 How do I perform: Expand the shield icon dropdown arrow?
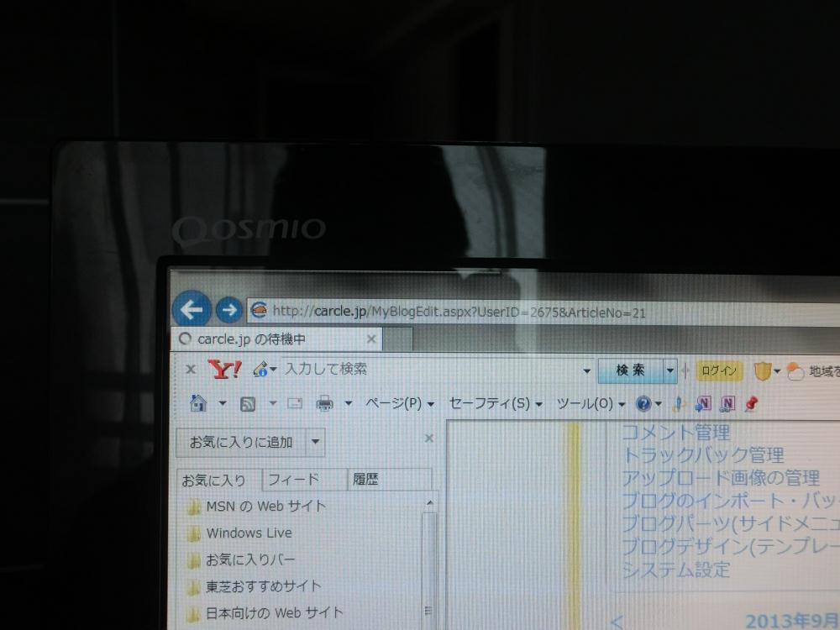point(777,371)
